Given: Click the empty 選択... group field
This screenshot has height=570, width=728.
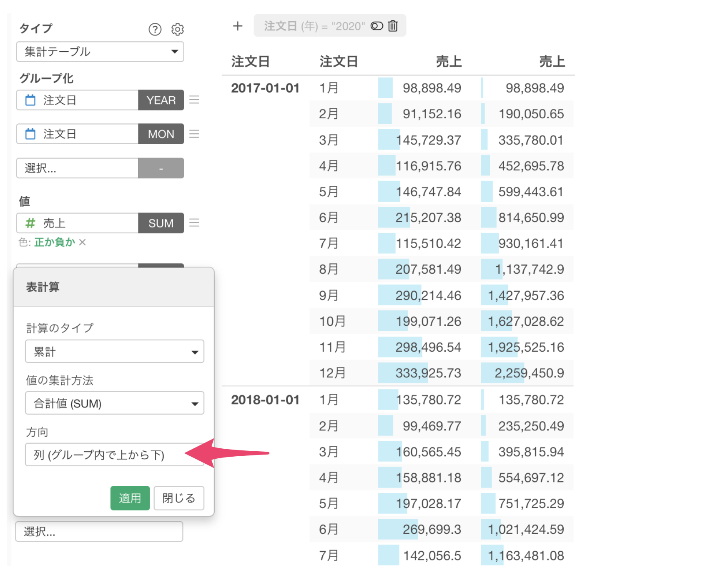Looking at the screenshot, I should pyautogui.click(x=77, y=168).
